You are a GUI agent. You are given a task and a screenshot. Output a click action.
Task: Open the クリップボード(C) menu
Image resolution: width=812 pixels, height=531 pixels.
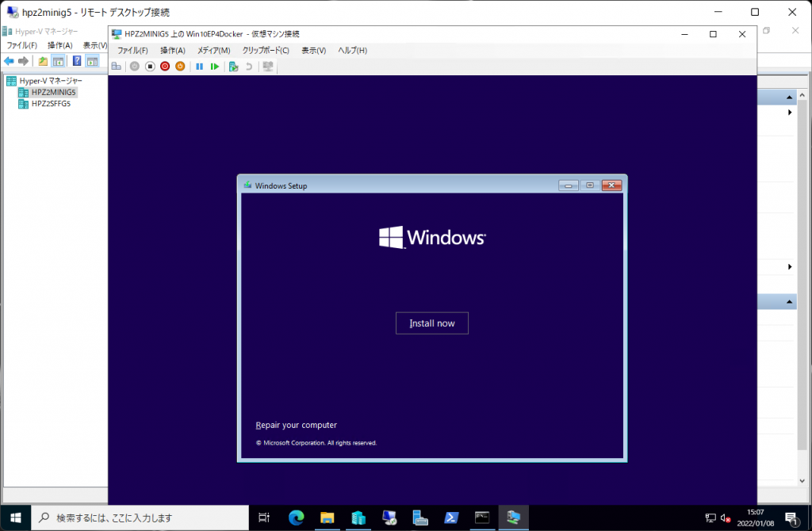tap(266, 50)
